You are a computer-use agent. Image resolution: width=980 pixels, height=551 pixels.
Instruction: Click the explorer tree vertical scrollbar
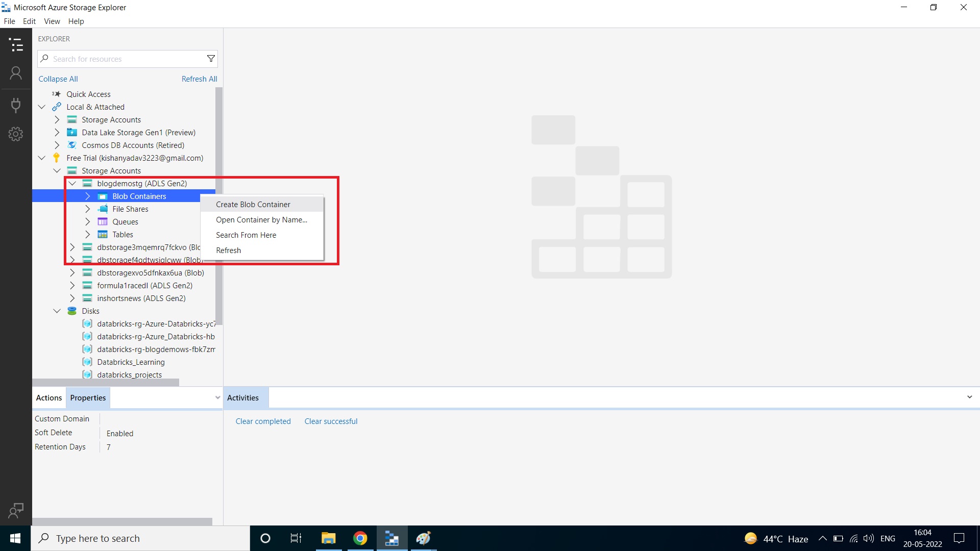point(218,207)
